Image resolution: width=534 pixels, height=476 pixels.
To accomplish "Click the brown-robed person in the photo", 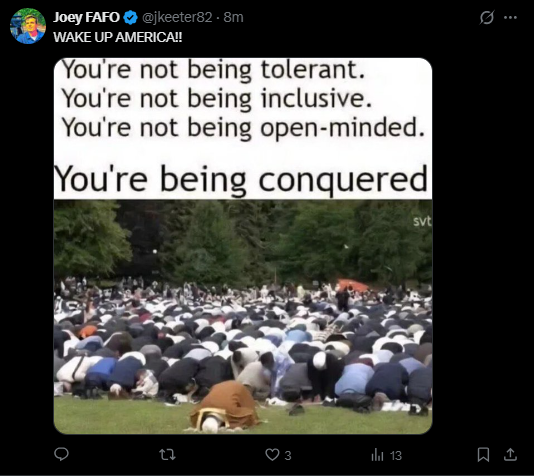I will [x=225, y=406].
